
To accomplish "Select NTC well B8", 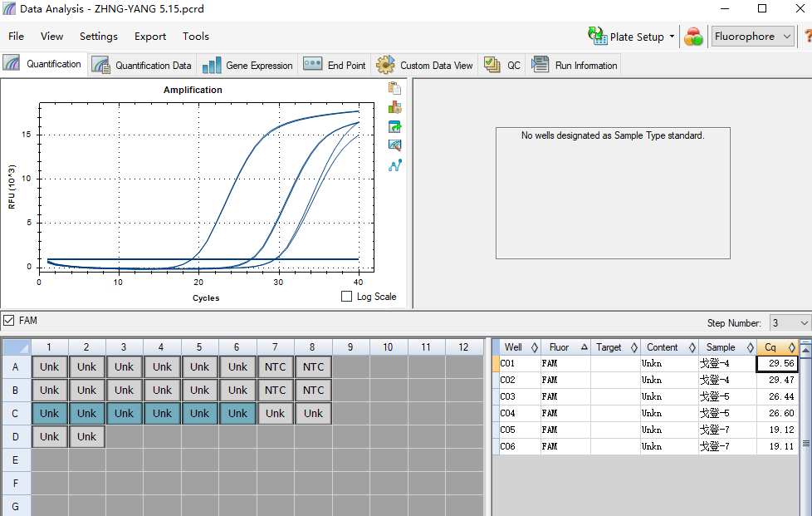I will (x=313, y=390).
